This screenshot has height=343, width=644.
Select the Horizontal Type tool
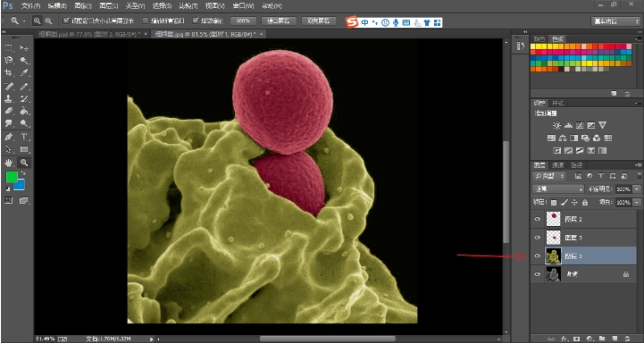pyautogui.click(x=24, y=137)
